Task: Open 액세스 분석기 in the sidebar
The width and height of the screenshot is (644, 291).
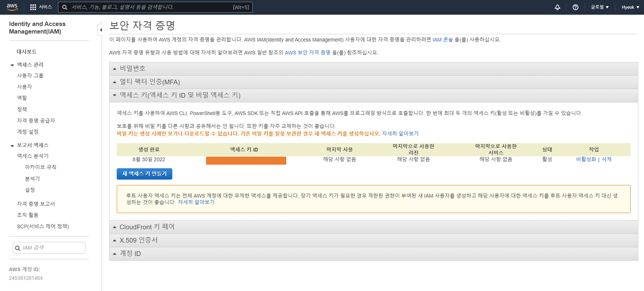Action: pyautogui.click(x=33, y=156)
